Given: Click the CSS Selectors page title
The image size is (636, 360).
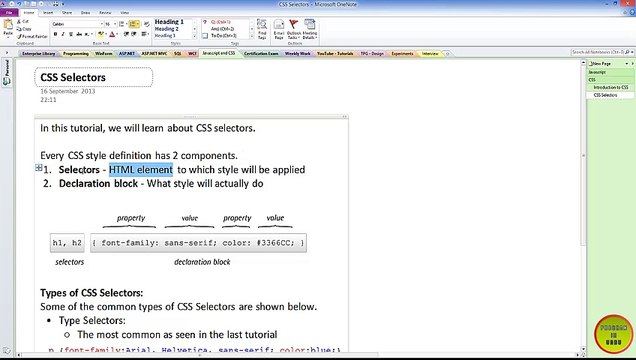Looking at the screenshot, I should 73,77.
